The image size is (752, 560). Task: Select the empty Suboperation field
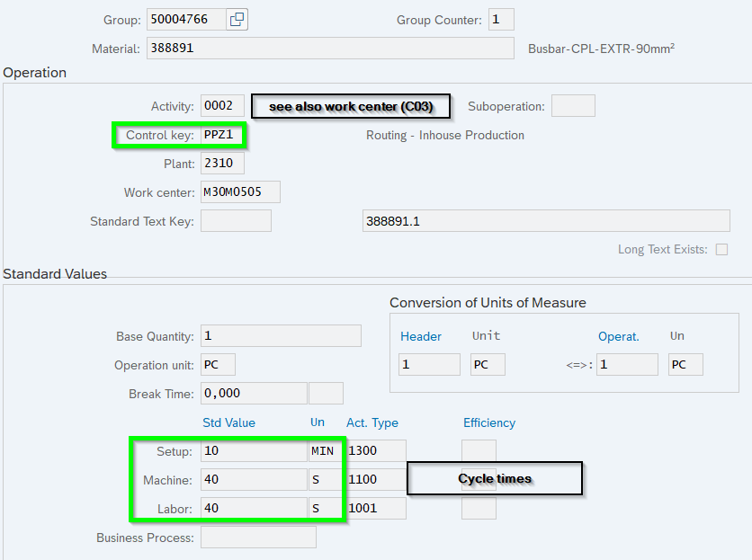click(572, 106)
